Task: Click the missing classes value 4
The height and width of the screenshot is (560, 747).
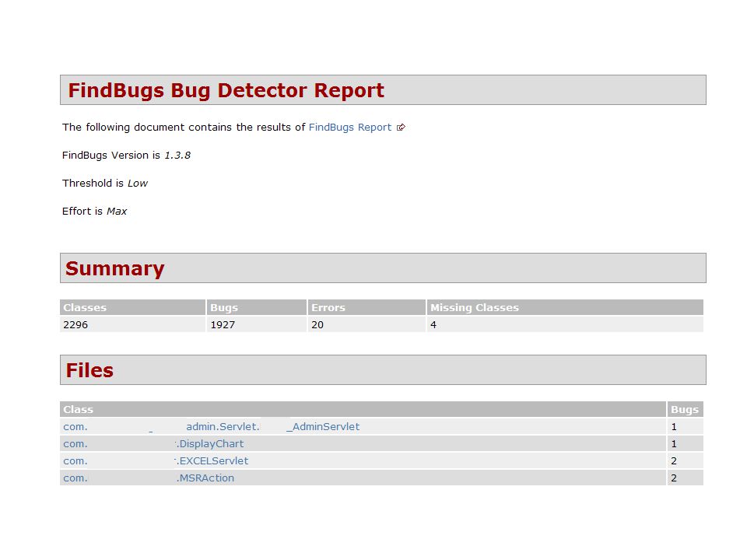Action: click(433, 325)
